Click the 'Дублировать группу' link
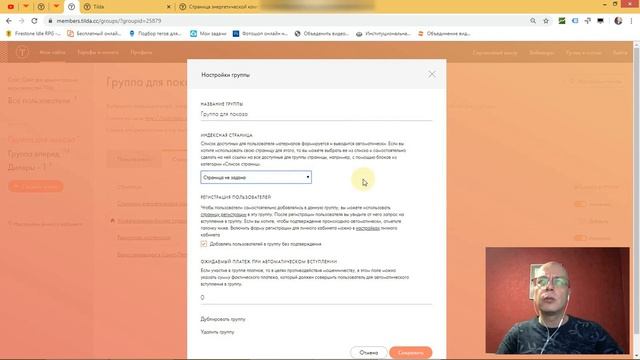Viewport: 640px width, 360px height. click(223, 319)
